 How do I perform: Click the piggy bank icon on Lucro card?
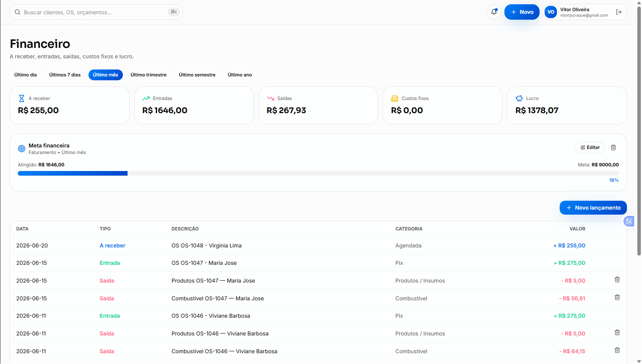[519, 98]
